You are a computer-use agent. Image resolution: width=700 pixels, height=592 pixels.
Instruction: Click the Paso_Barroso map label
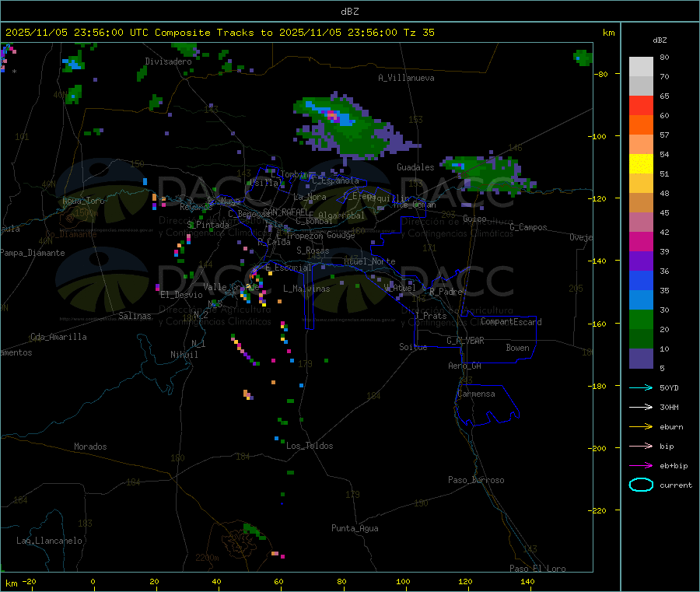[476, 480]
